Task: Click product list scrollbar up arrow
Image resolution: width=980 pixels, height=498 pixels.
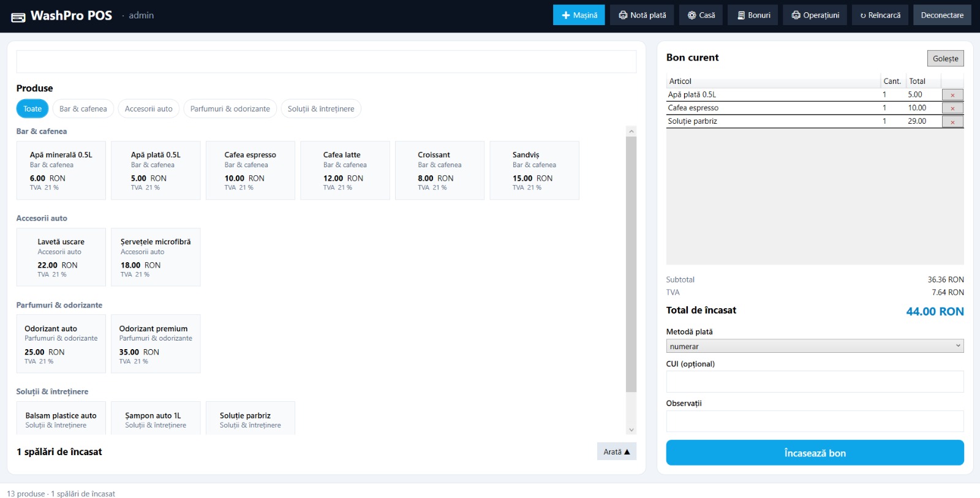Action: pyautogui.click(x=631, y=131)
